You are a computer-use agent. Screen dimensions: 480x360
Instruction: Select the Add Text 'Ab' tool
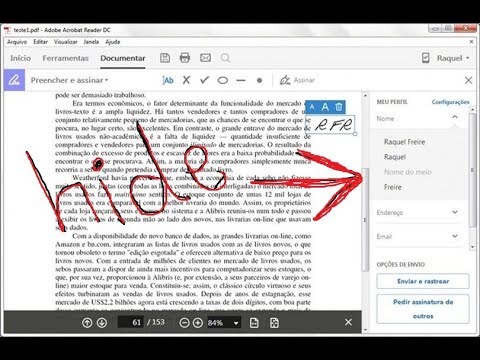(168, 80)
